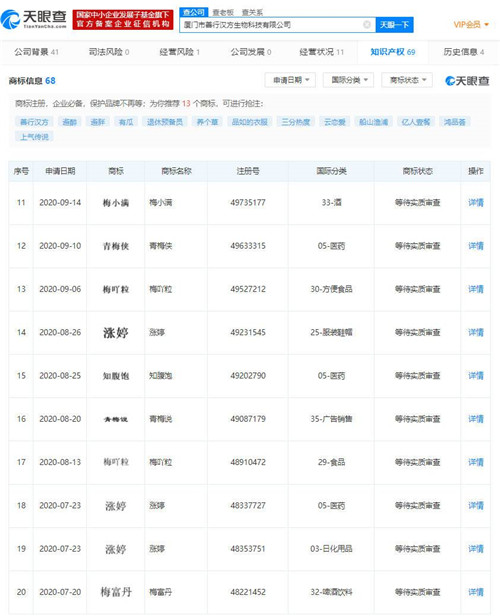
Task: Click the Tianyancha logo icon at top left
Action: coord(10,19)
